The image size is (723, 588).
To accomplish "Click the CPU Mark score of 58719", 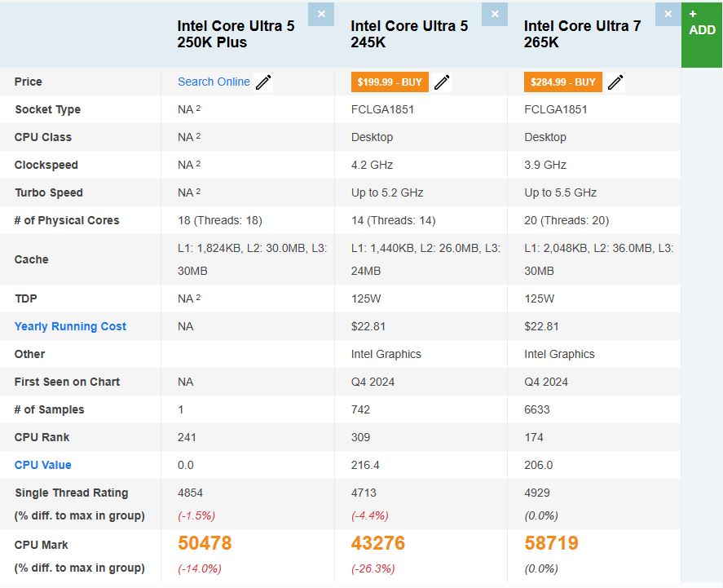I will click(551, 542).
